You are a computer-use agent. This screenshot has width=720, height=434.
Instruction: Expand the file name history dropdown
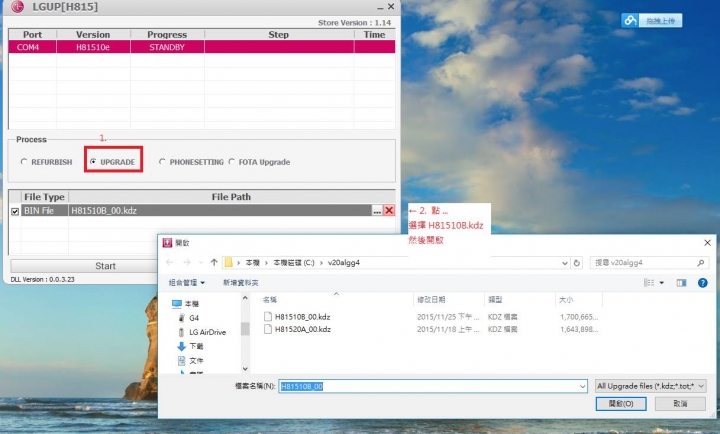pos(582,387)
